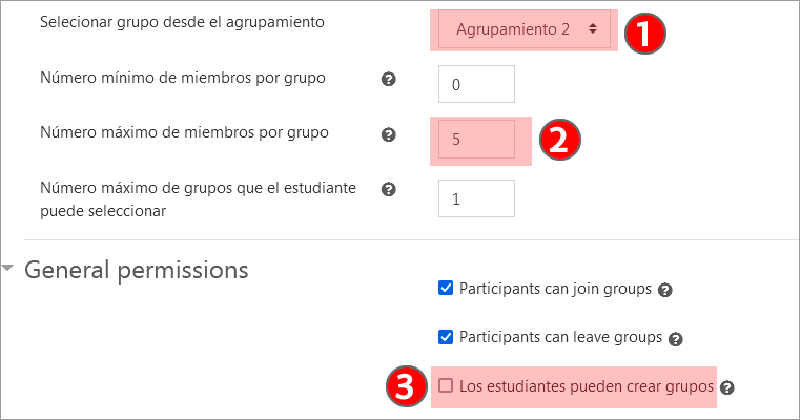
Task: Click the maximum members field showing 5
Action: (x=476, y=140)
